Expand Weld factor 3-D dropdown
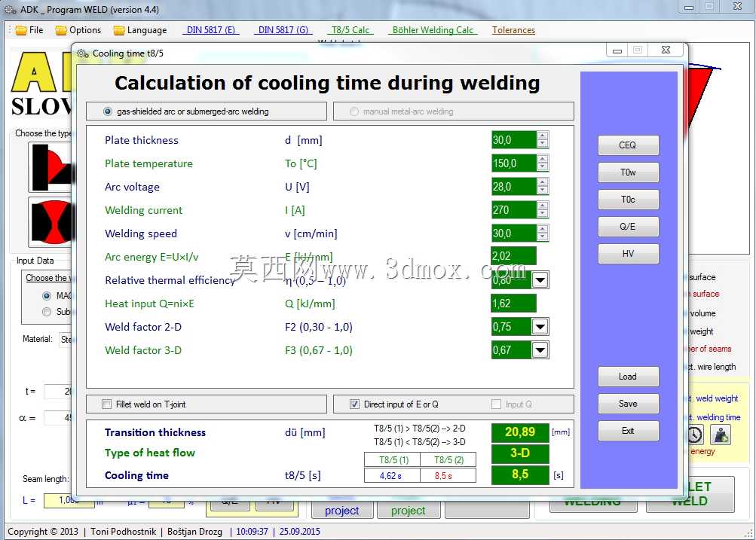 click(x=540, y=350)
